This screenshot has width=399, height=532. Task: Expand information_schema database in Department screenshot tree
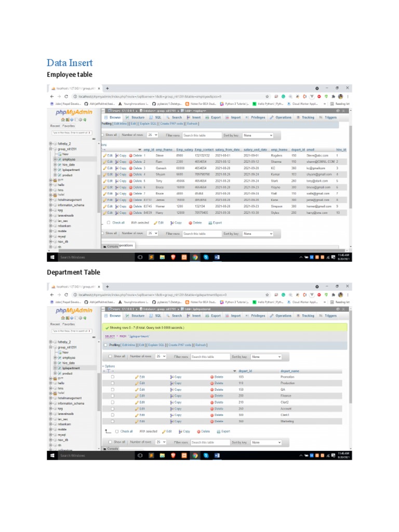point(51,403)
